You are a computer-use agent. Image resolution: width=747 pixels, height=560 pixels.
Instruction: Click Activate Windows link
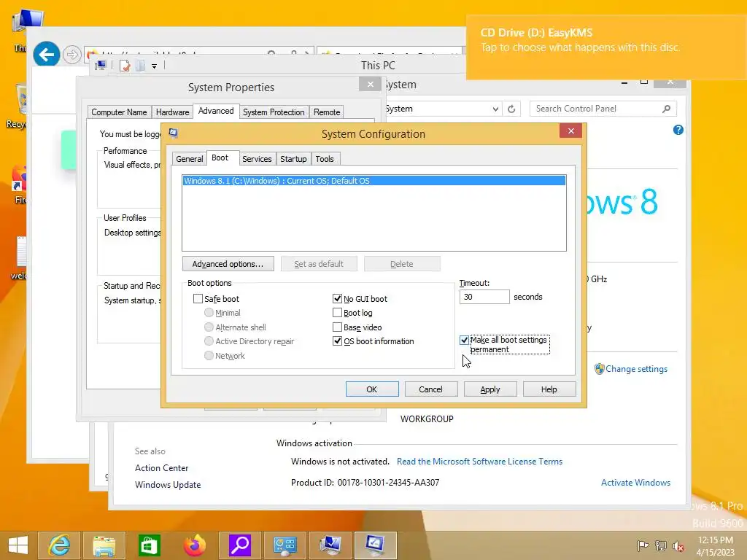coord(635,483)
